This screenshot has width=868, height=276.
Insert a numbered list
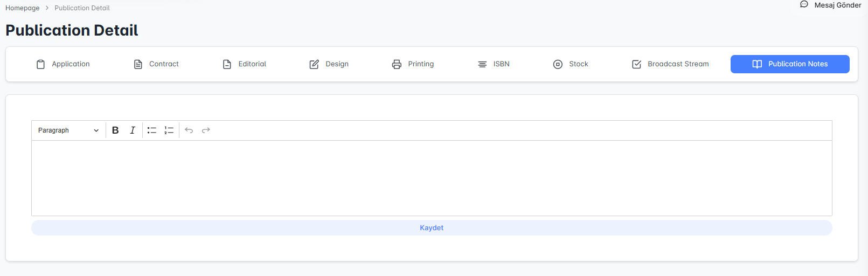point(169,130)
